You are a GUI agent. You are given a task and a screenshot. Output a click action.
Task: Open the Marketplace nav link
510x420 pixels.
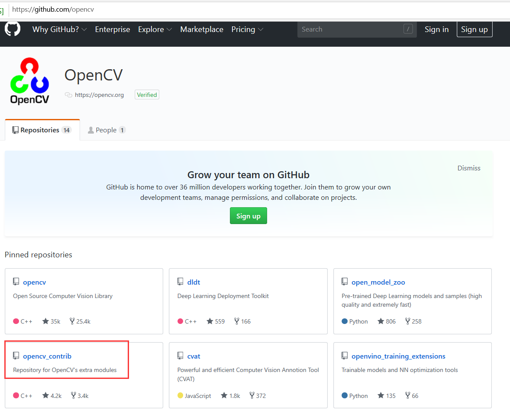pos(202,29)
